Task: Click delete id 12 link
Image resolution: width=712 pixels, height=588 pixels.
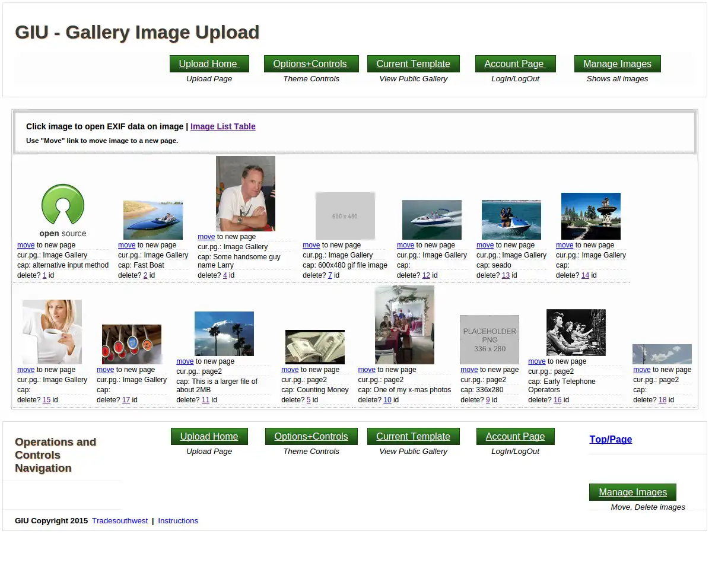Action: click(426, 275)
